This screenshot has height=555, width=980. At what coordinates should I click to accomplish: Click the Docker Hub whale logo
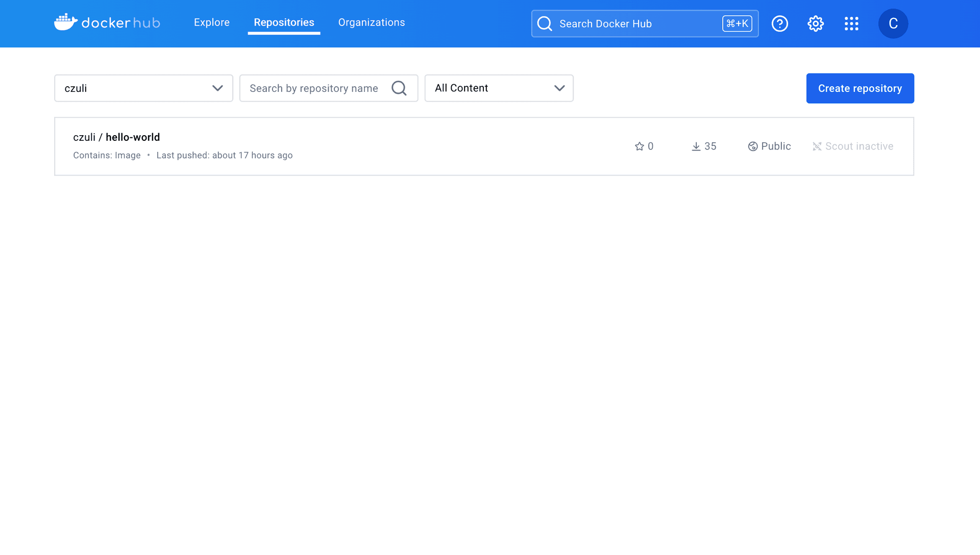(x=66, y=22)
